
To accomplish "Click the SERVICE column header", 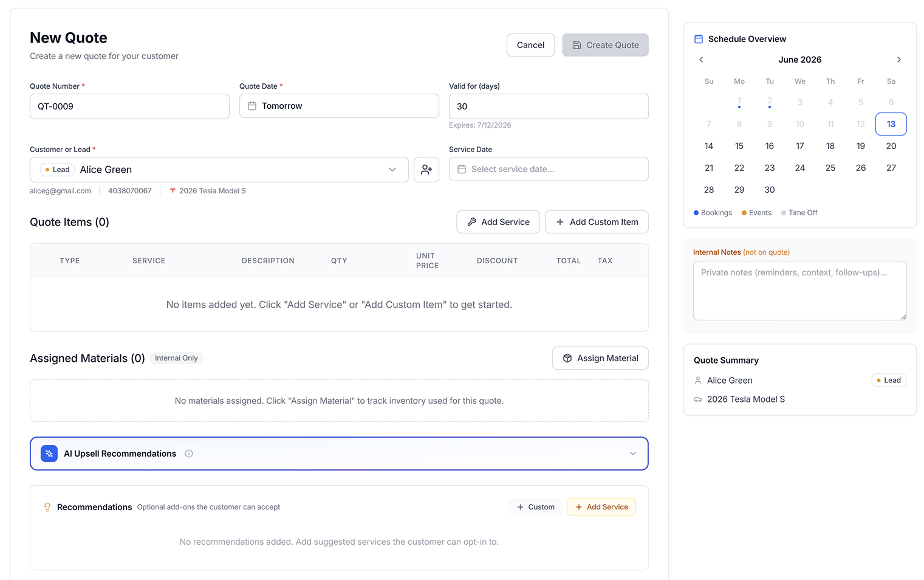I will click(x=149, y=261).
